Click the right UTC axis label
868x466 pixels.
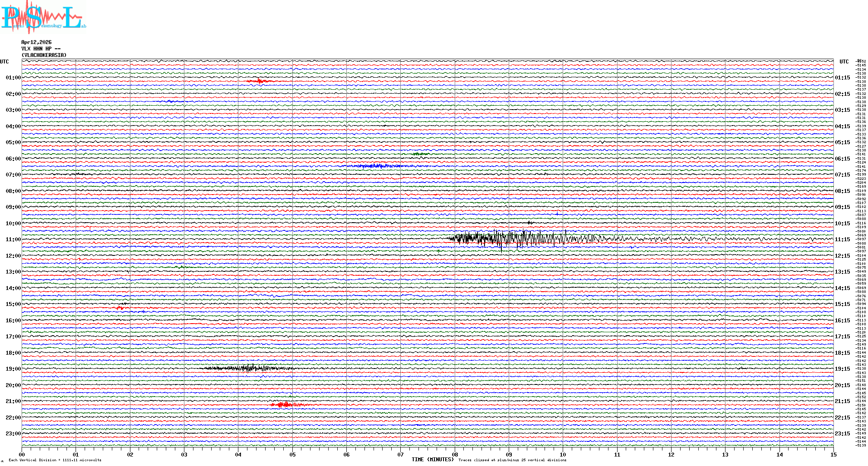click(844, 62)
